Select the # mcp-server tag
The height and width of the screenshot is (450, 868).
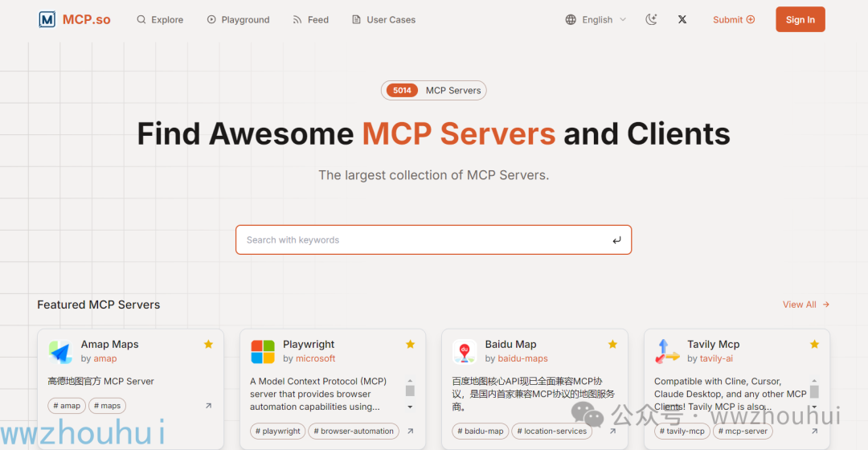(x=743, y=432)
